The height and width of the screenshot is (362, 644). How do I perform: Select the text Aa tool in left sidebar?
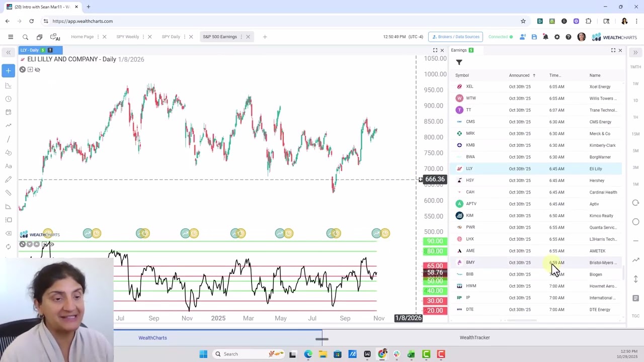coord(8,166)
